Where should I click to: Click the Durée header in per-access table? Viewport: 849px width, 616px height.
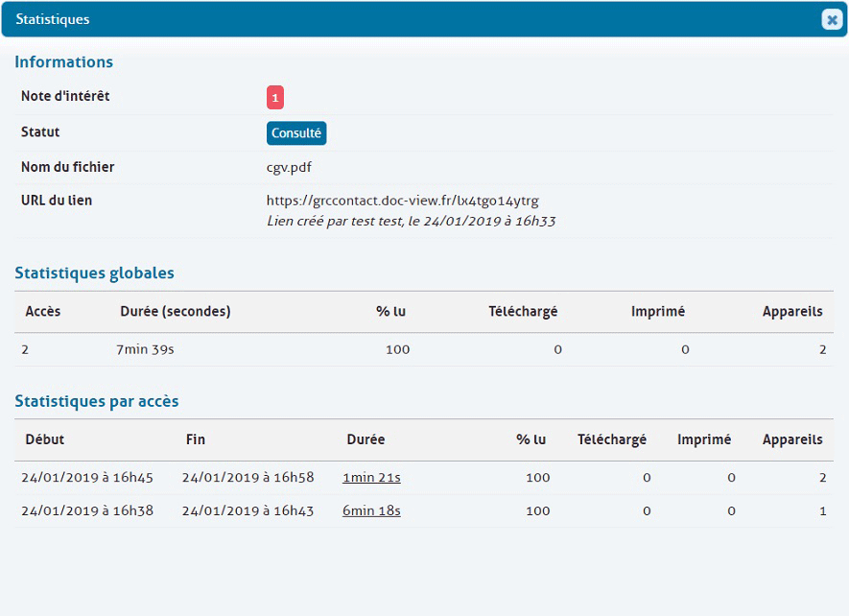click(366, 439)
